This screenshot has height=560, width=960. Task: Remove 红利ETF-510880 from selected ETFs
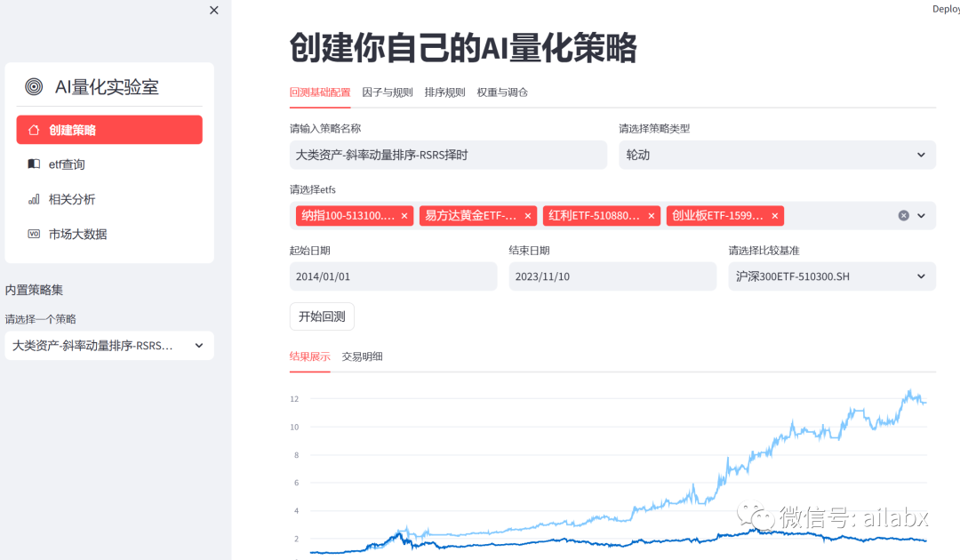point(651,215)
